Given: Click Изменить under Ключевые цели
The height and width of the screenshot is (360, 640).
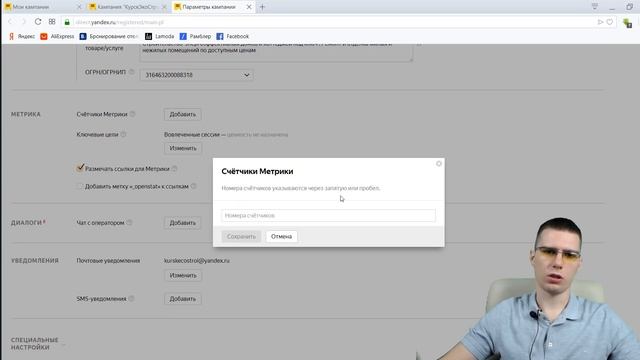Looking at the screenshot, I should coord(183,148).
